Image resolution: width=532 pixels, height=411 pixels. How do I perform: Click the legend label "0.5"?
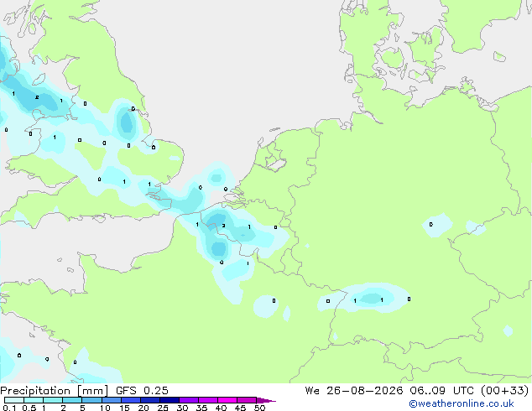click(x=29, y=408)
